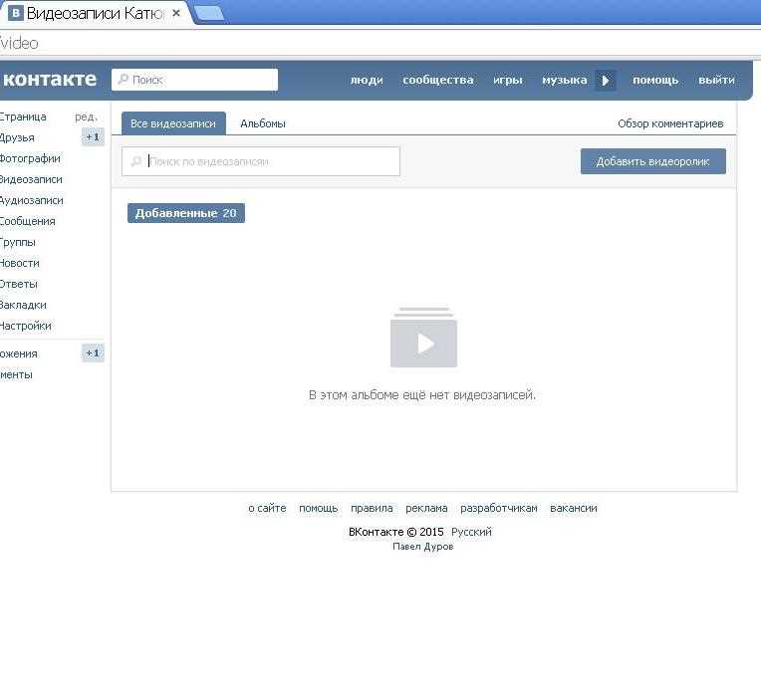This screenshot has width=761, height=700.
Task: Click the В этом альбоме ещё нет видеозаписей text
Action: (x=422, y=395)
